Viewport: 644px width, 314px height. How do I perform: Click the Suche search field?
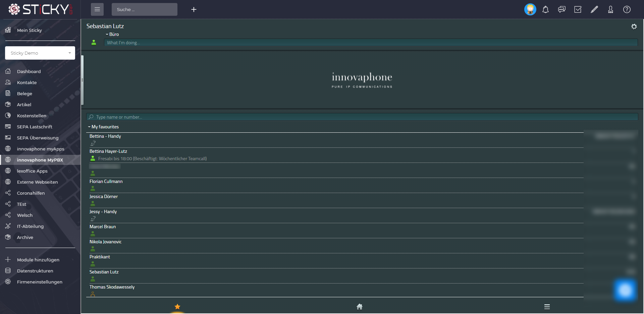[x=144, y=9]
